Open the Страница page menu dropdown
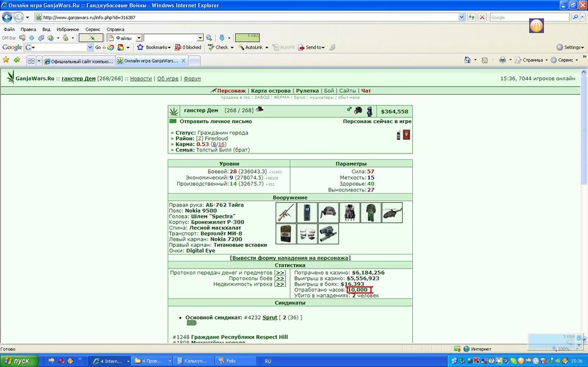Image resolution: width=588 pixels, height=367 pixels. click(x=531, y=60)
